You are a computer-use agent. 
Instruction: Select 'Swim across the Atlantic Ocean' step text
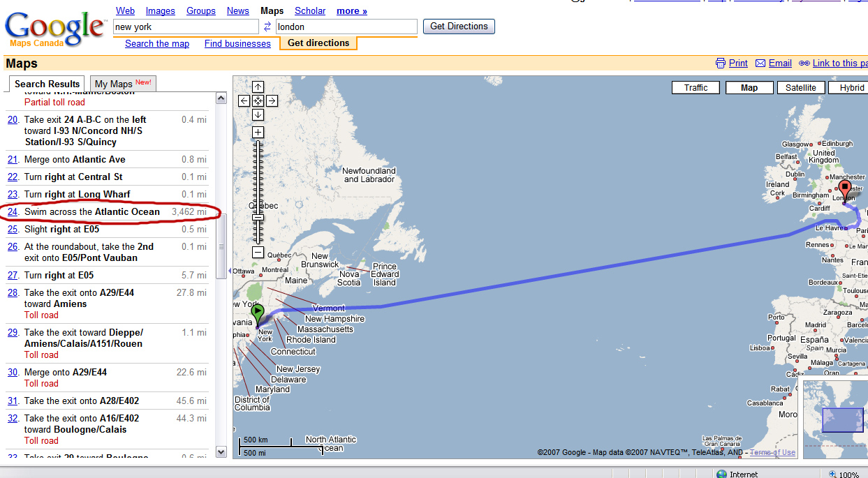click(x=92, y=211)
